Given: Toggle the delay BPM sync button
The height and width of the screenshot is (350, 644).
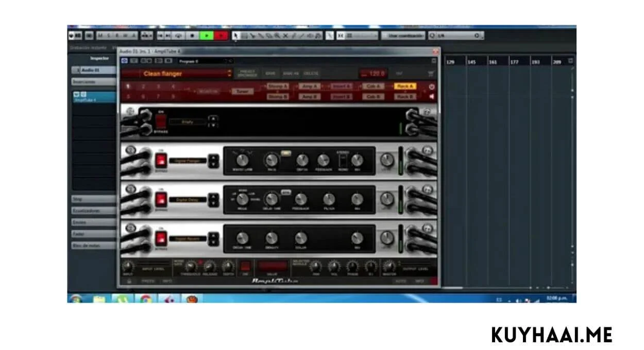Looking at the screenshot, I should coord(285,192).
